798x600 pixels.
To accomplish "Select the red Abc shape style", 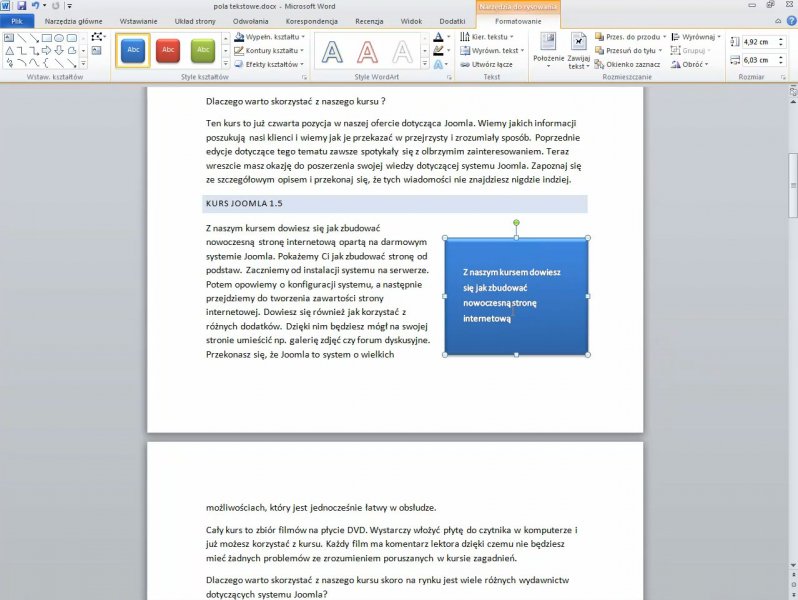I will [168, 49].
